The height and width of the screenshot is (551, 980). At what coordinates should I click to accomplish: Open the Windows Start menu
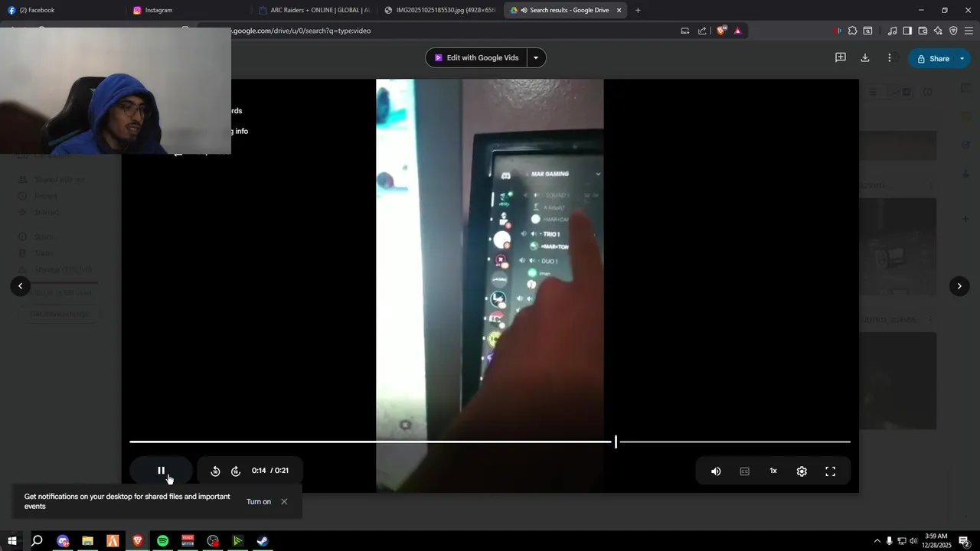coord(12,541)
